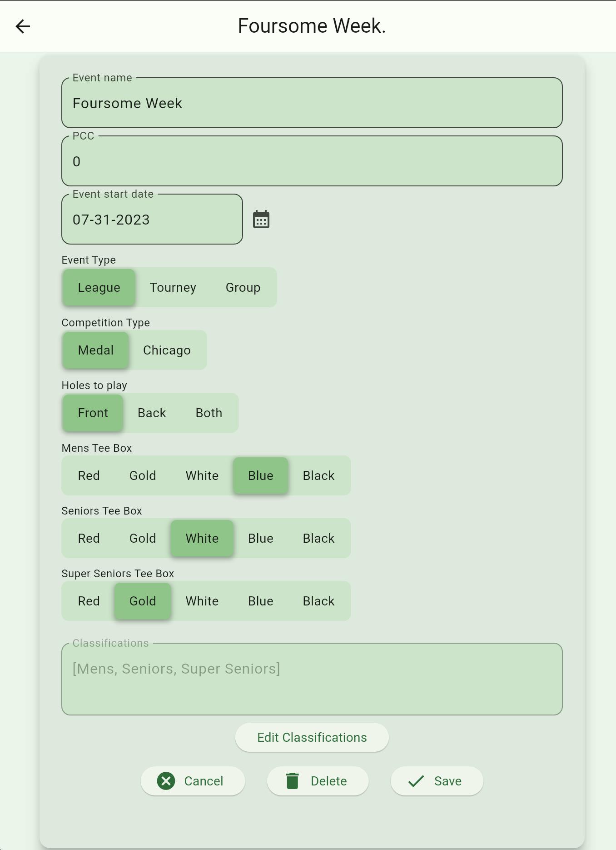Image resolution: width=616 pixels, height=850 pixels.
Task: Choose Both for holes to play
Action: coord(209,413)
